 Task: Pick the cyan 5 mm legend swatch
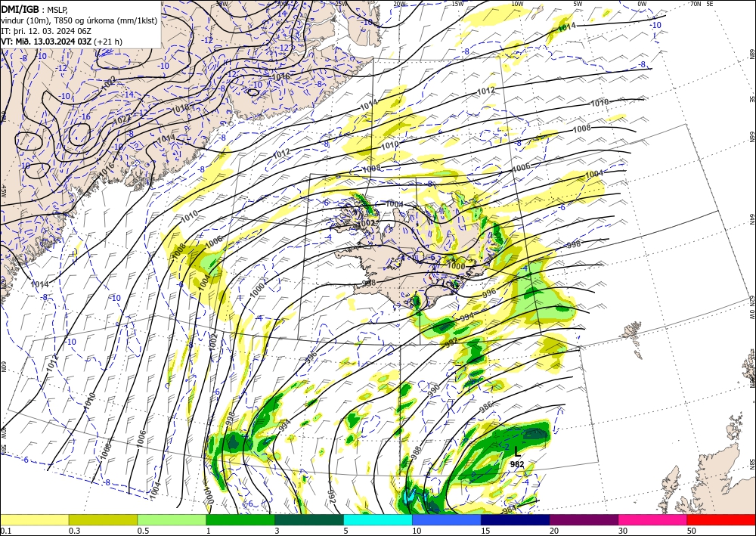[x=378, y=519]
